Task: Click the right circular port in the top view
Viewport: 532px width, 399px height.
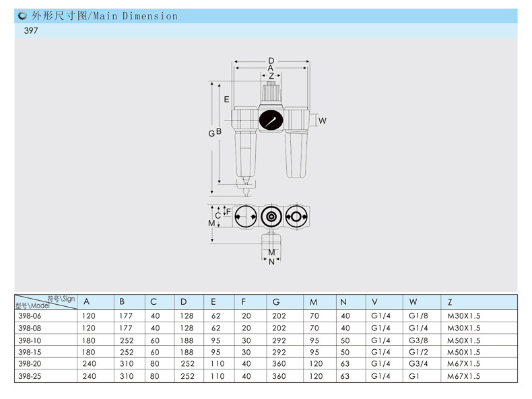Action: click(296, 217)
